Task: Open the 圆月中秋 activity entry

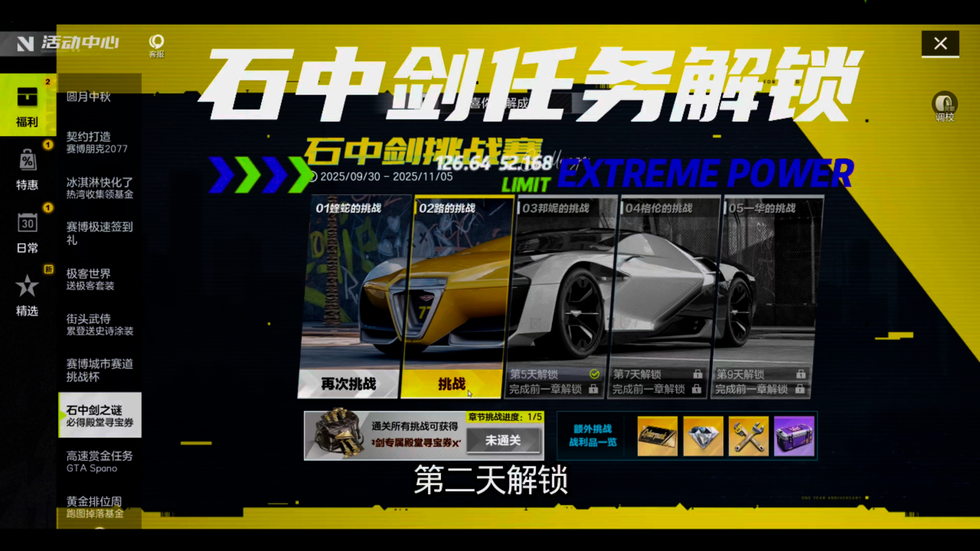Action: point(89,97)
